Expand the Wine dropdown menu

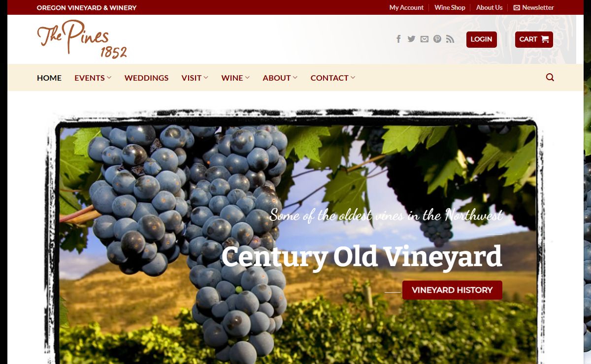point(235,78)
